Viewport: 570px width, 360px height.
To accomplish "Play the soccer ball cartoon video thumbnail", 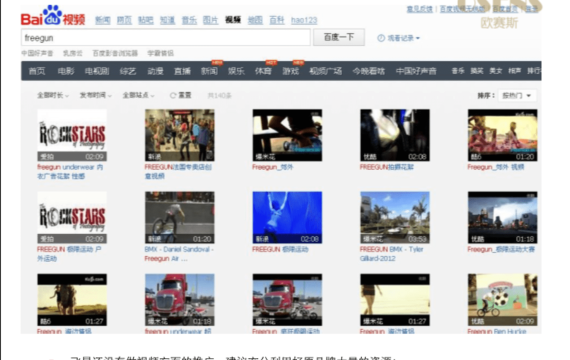I will point(502,300).
